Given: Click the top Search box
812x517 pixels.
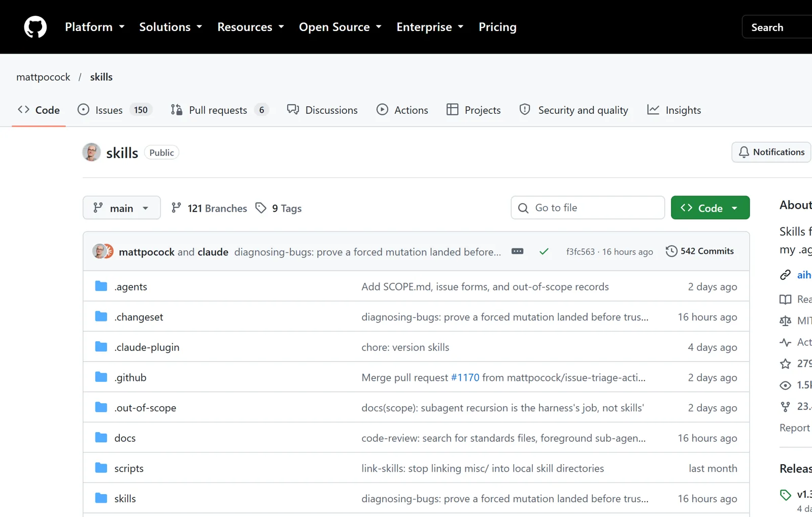Looking at the screenshot, I should point(777,27).
